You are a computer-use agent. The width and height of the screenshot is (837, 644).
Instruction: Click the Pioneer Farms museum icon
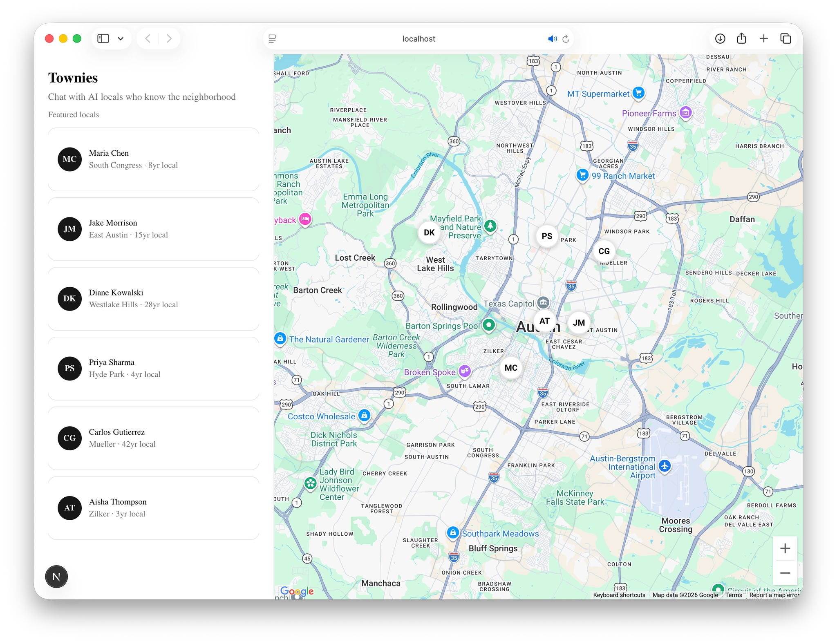(x=685, y=113)
